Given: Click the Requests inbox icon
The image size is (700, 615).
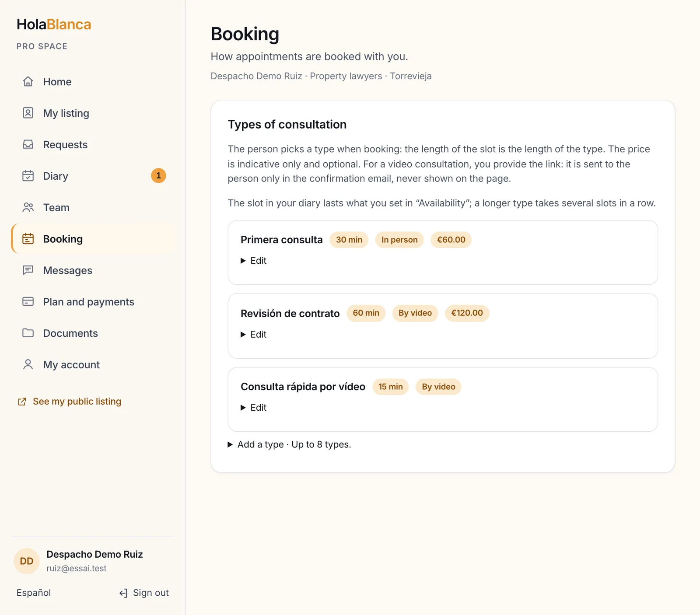Looking at the screenshot, I should (28, 144).
